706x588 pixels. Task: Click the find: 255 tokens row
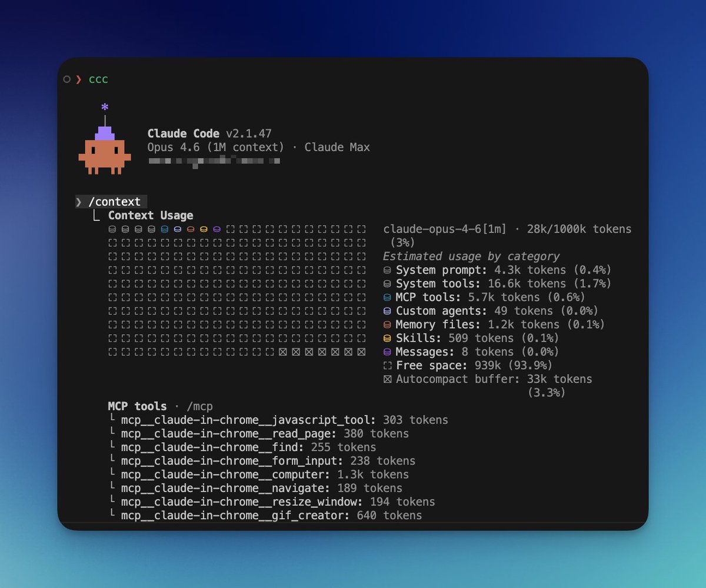pyautogui.click(x=242, y=447)
